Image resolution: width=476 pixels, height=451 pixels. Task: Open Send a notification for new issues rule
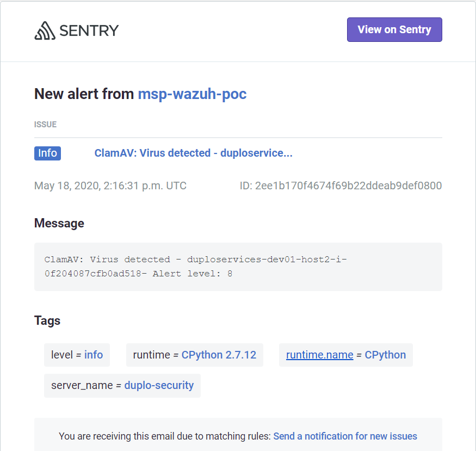click(345, 436)
